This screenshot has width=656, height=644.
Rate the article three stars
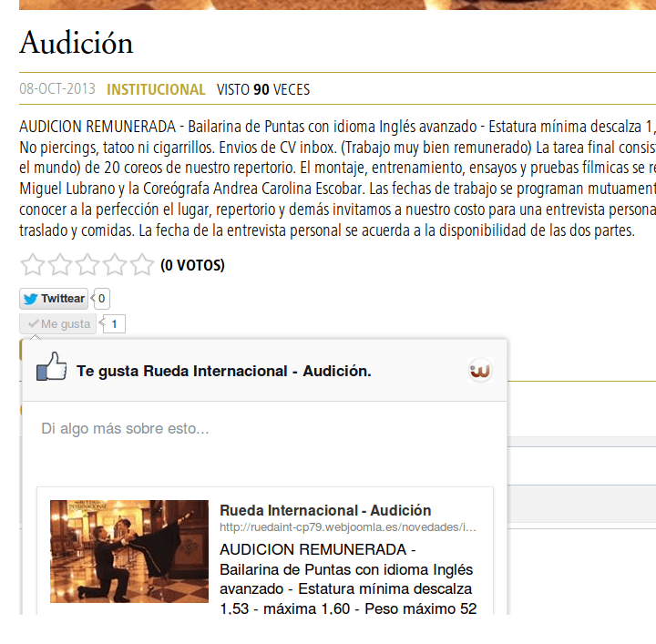(87, 264)
